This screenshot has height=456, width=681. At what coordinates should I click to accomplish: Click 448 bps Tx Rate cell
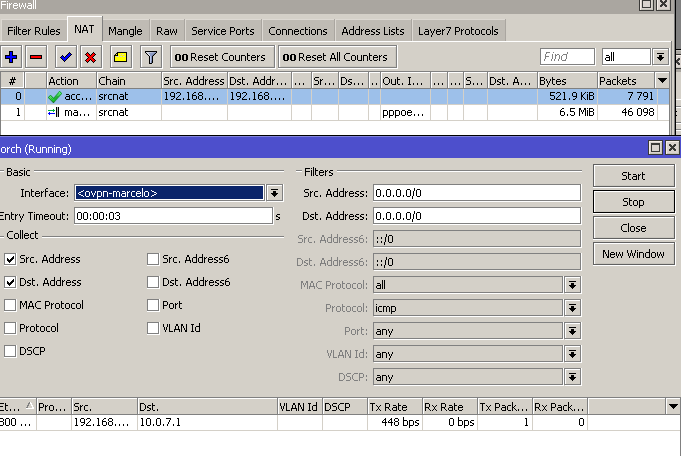click(x=395, y=423)
